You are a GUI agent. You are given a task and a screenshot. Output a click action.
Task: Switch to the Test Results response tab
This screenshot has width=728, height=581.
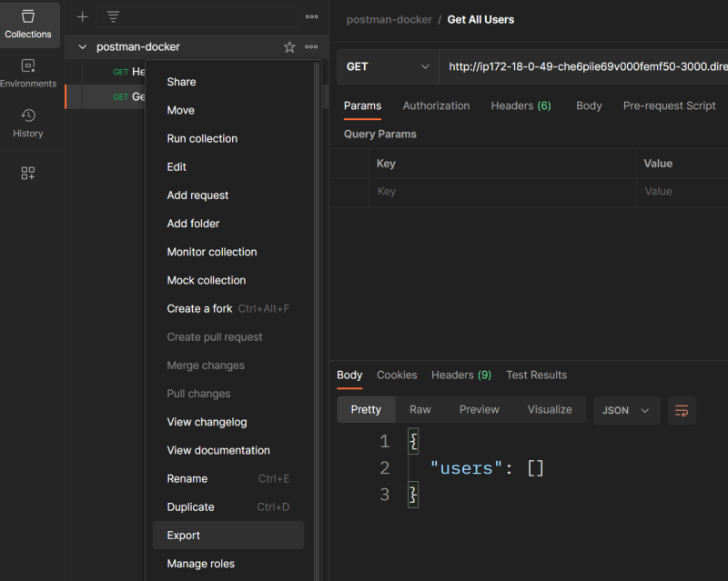coord(536,375)
